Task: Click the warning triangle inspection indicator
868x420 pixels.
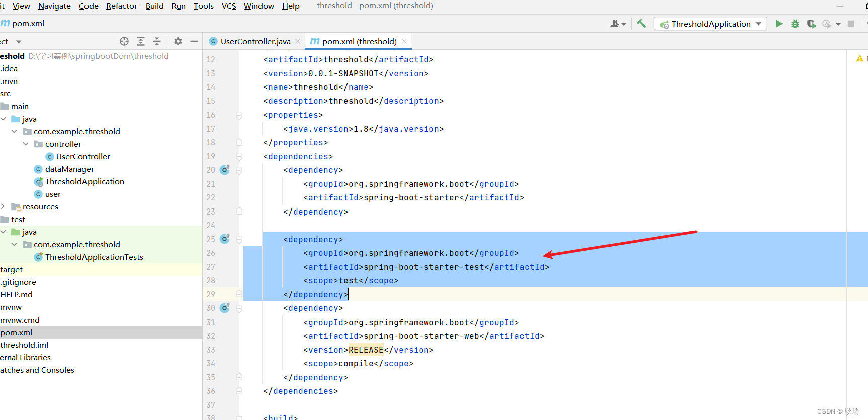Action: [860, 59]
